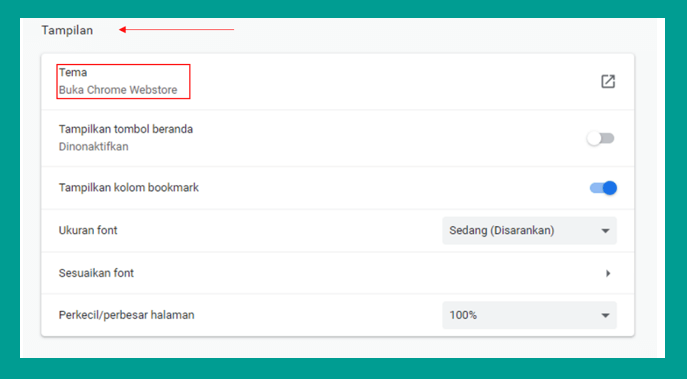Click the Tampilan section heading
The image size is (687, 379).
pos(67,30)
